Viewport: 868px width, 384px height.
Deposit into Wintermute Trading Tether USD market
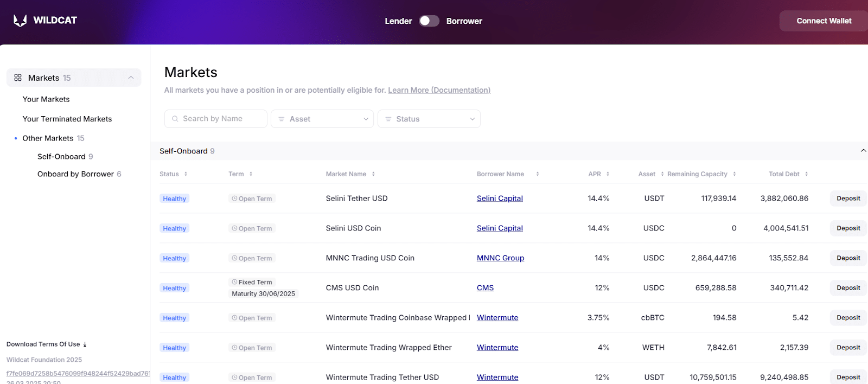pos(848,377)
